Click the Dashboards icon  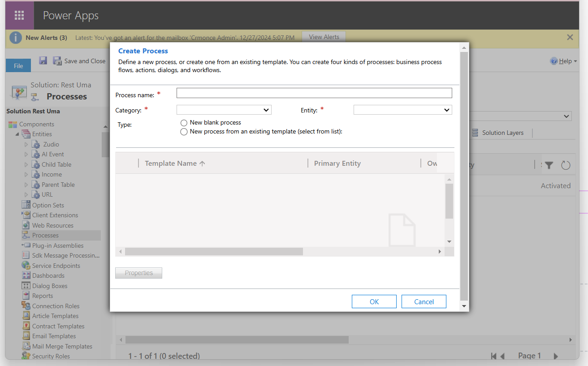26,276
